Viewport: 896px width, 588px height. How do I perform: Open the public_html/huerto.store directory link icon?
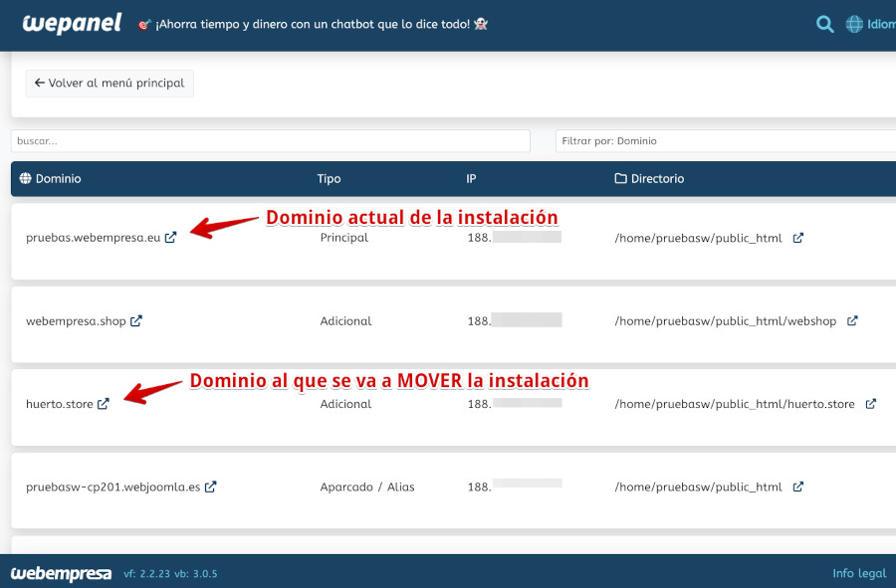click(x=870, y=404)
